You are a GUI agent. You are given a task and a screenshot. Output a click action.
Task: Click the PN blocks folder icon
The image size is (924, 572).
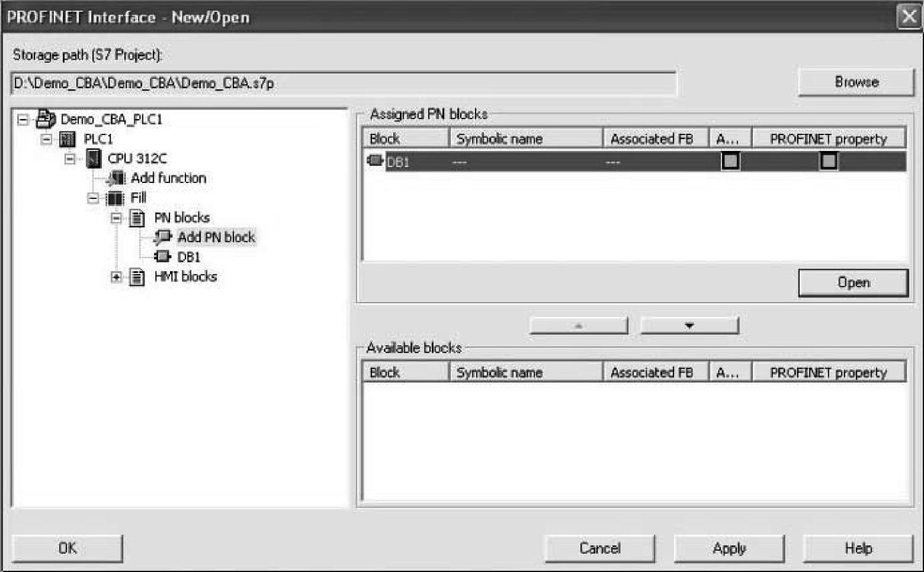[x=137, y=218]
